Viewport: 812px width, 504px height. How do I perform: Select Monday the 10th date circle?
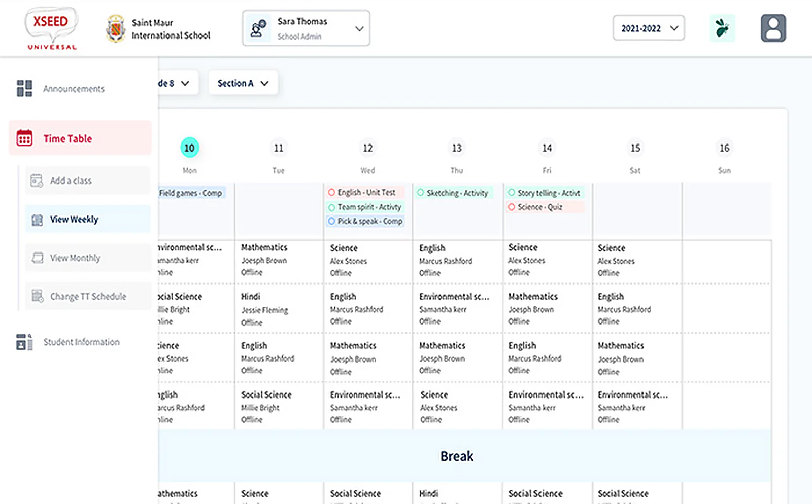tap(189, 148)
